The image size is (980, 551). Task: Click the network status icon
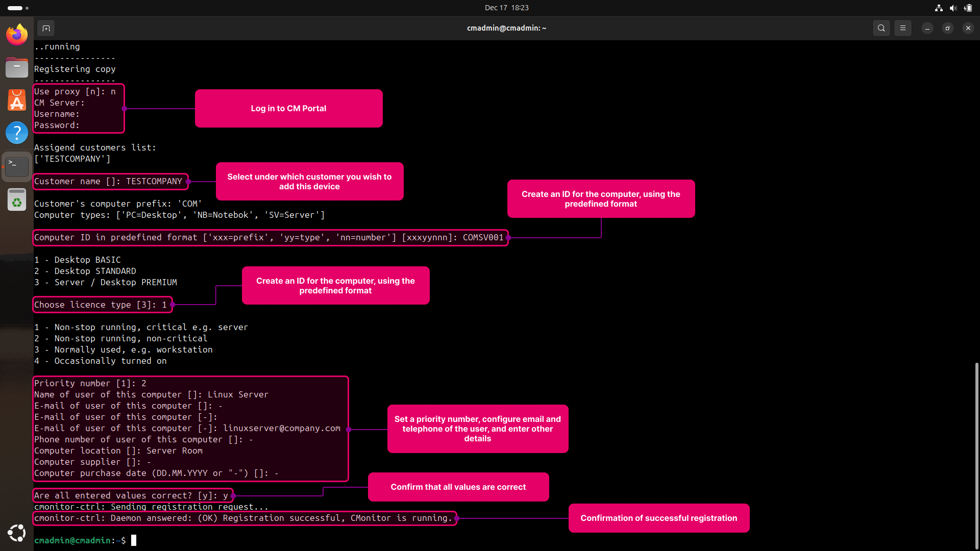coord(939,8)
